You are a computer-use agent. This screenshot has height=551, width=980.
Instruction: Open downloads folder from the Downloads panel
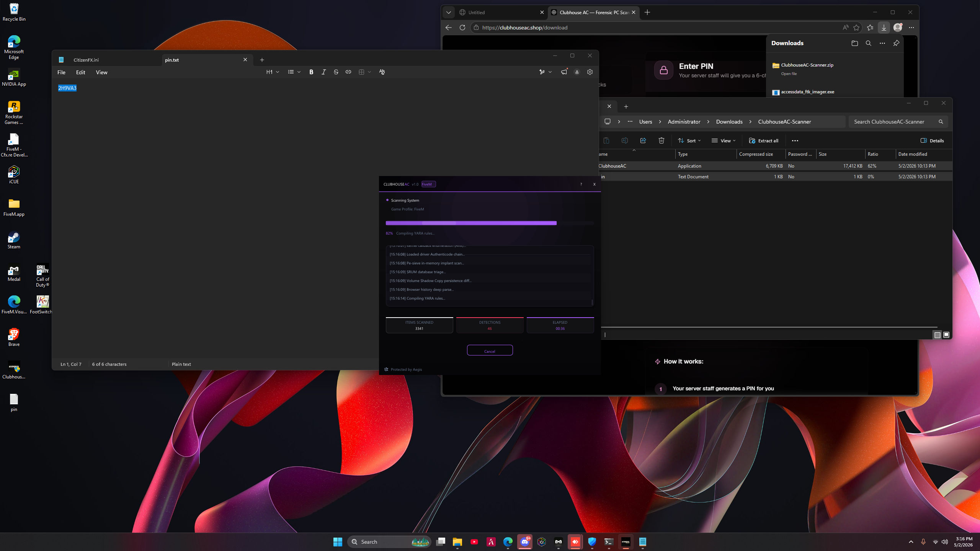(x=855, y=43)
